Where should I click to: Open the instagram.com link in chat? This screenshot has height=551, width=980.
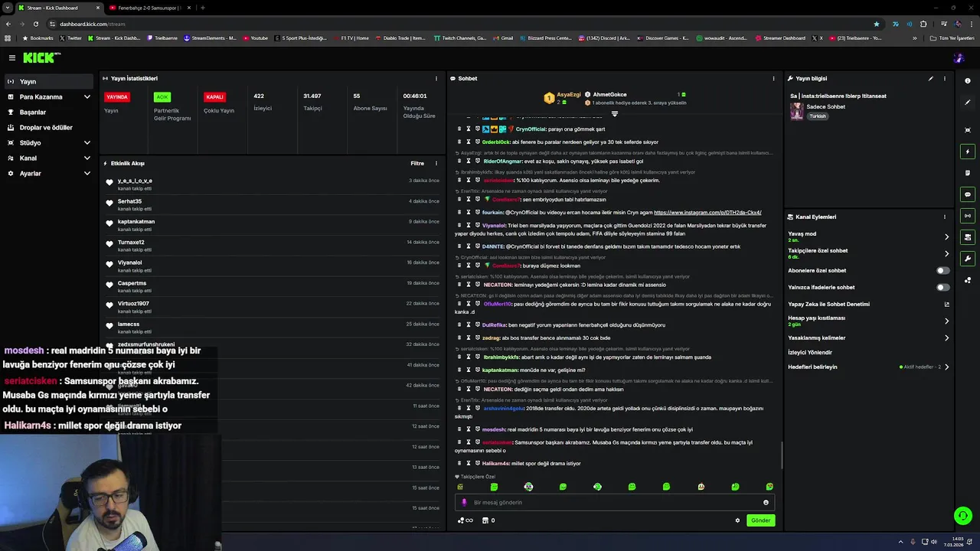point(707,212)
